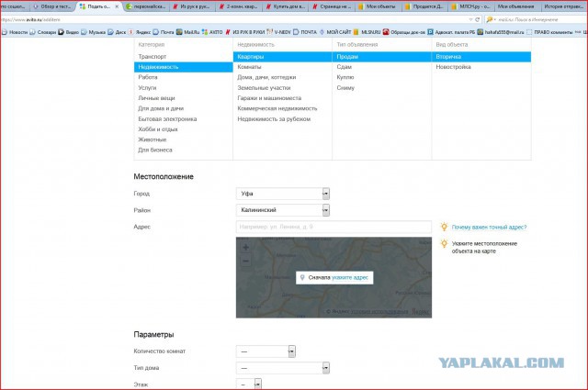Open the Mail.Ru bookmark
Screen dimensions: 588x390
[187, 32]
